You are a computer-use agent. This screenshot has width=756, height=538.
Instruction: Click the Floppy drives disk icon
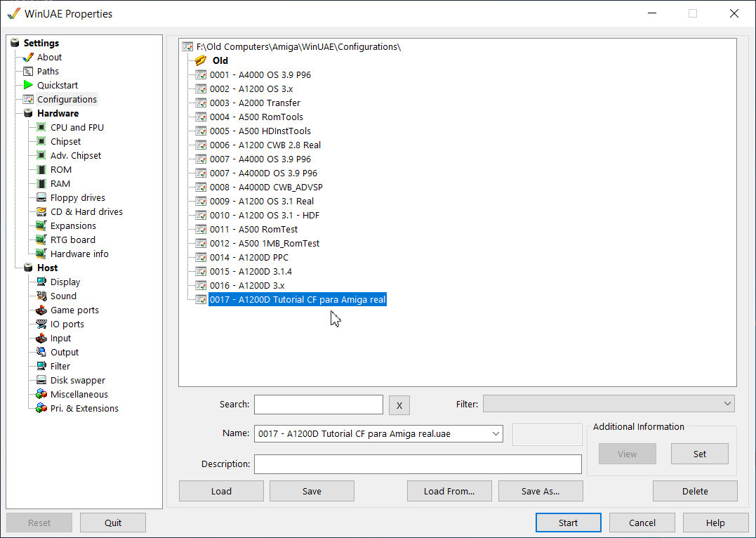click(41, 198)
